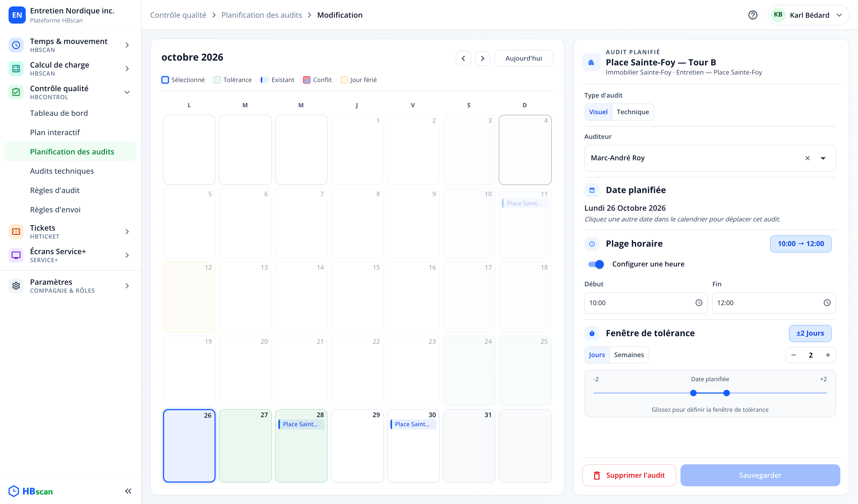Click right handle of tolerance slider
Screen dimensions: 858x504
727,393
